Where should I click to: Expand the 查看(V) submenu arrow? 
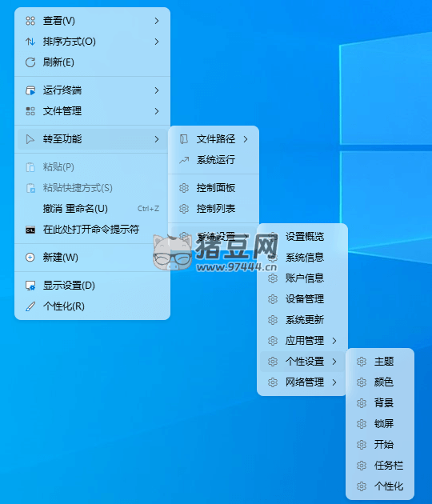157,21
